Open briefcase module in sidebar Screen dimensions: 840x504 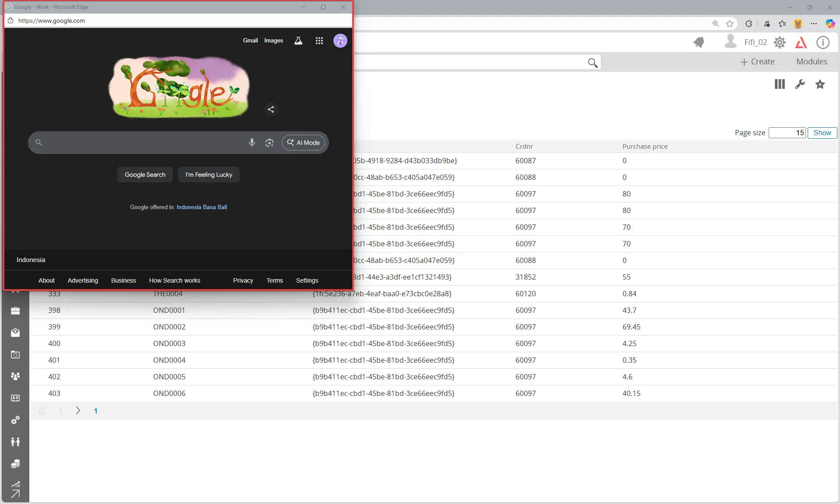[15, 311]
